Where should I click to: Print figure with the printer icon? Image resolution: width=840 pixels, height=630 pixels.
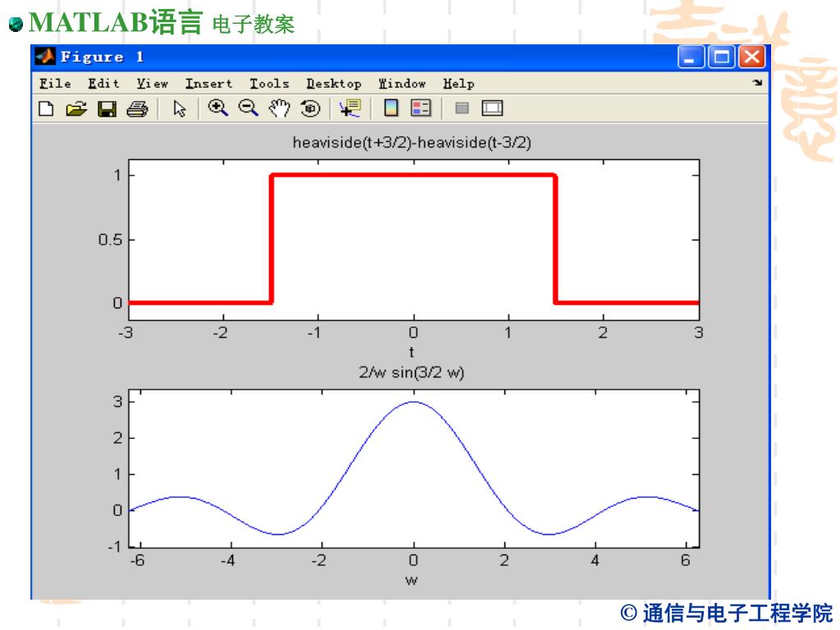coord(137,109)
